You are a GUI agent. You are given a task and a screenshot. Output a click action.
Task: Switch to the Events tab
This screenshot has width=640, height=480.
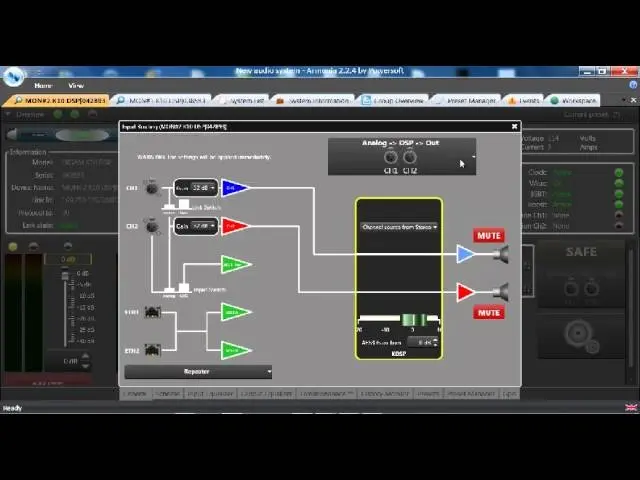[x=524, y=100]
